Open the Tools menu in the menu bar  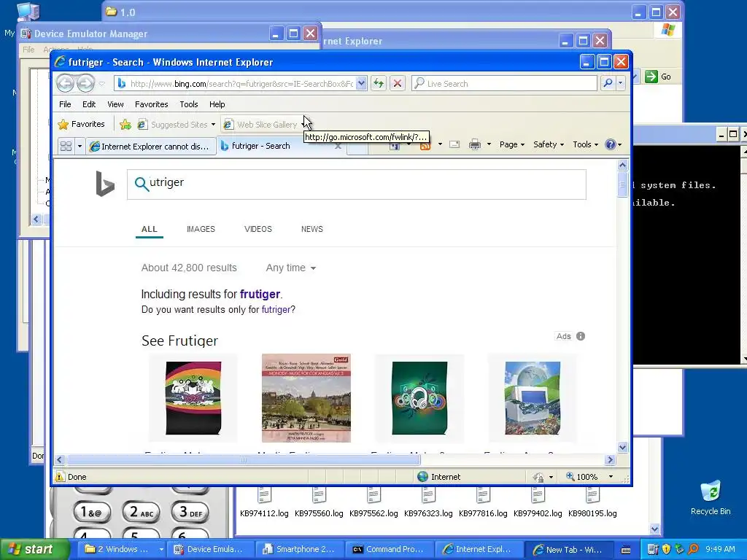point(189,104)
